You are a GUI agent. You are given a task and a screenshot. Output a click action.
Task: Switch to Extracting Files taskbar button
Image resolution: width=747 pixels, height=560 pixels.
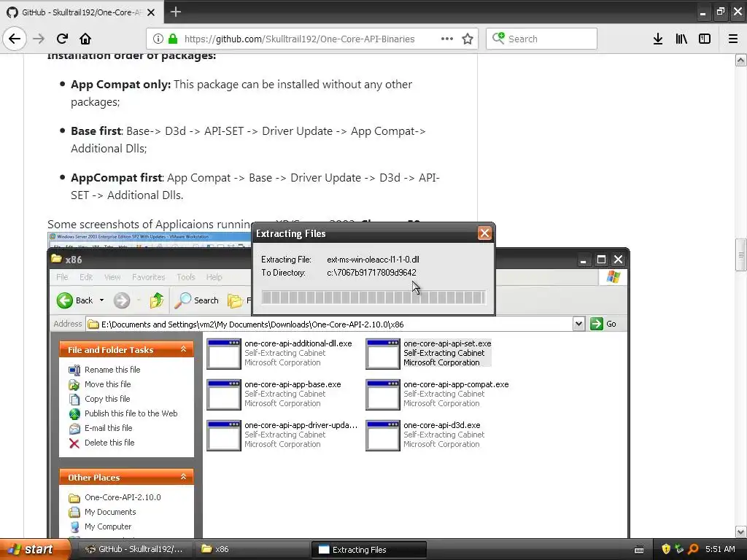(368, 549)
